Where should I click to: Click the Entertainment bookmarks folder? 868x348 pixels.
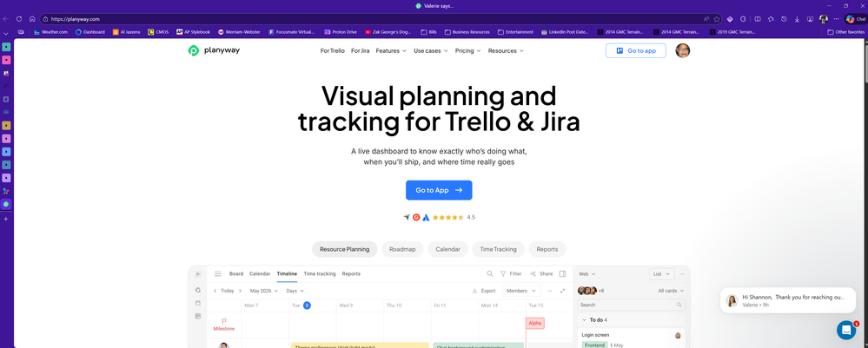tap(515, 32)
